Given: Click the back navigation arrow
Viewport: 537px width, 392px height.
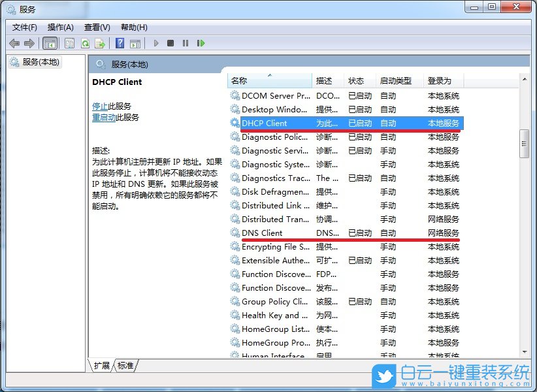Looking at the screenshot, I should 14,43.
